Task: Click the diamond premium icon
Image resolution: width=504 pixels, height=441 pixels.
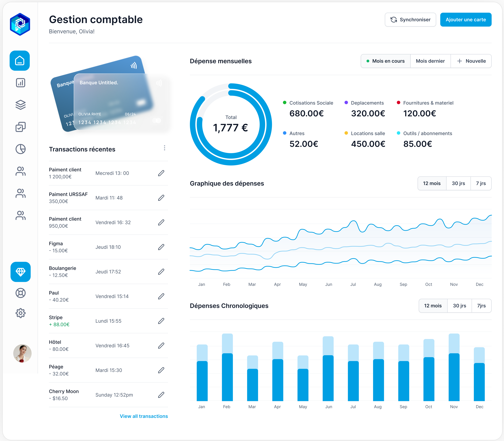Action: click(20, 272)
